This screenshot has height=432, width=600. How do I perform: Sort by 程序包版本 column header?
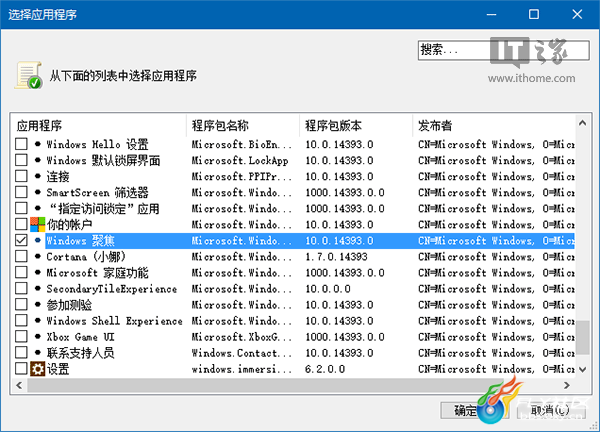[x=356, y=126]
